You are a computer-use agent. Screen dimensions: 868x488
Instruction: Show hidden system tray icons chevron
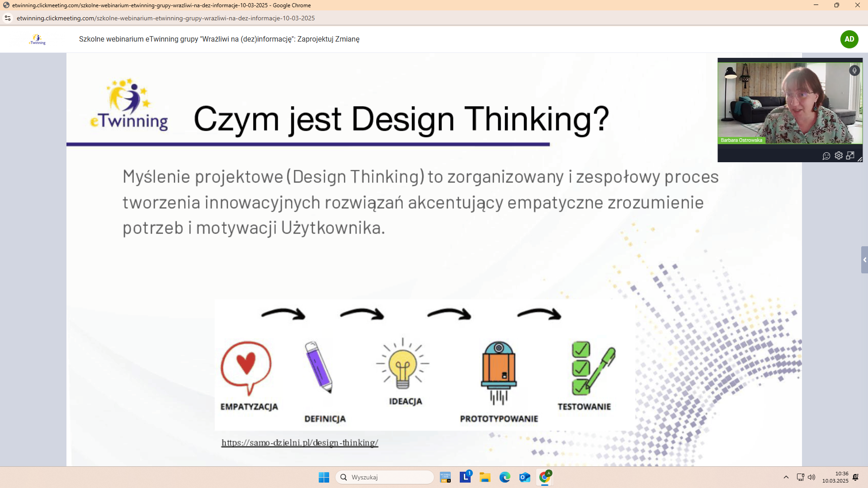click(786, 477)
